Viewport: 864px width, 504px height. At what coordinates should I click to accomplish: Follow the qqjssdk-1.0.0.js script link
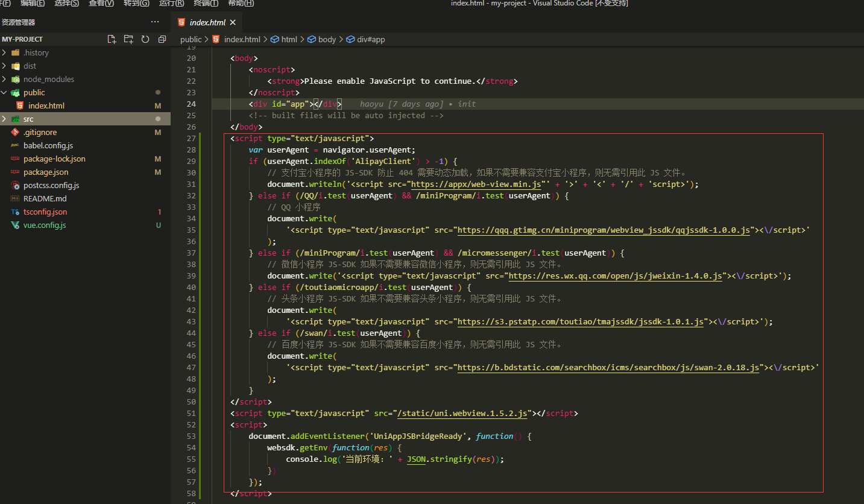click(603, 230)
